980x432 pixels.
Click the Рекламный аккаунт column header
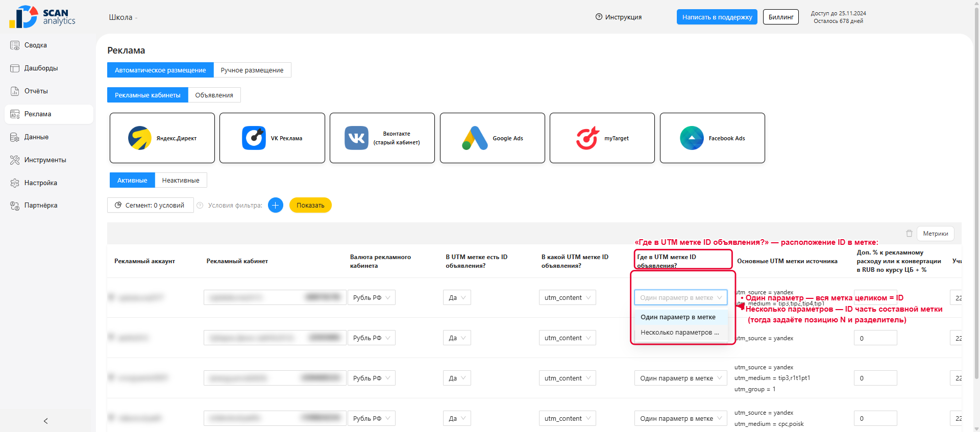pos(145,261)
